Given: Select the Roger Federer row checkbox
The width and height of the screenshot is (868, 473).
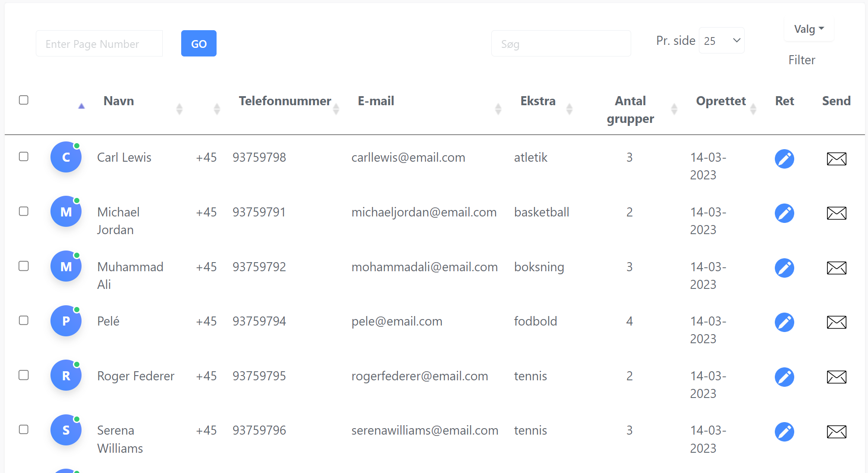Looking at the screenshot, I should [x=24, y=375].
